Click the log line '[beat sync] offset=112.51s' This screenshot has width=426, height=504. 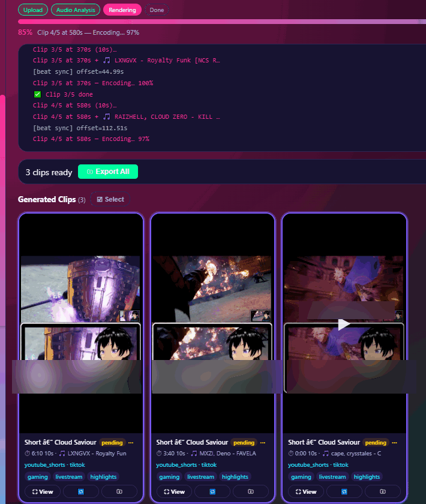coord(80,128)
